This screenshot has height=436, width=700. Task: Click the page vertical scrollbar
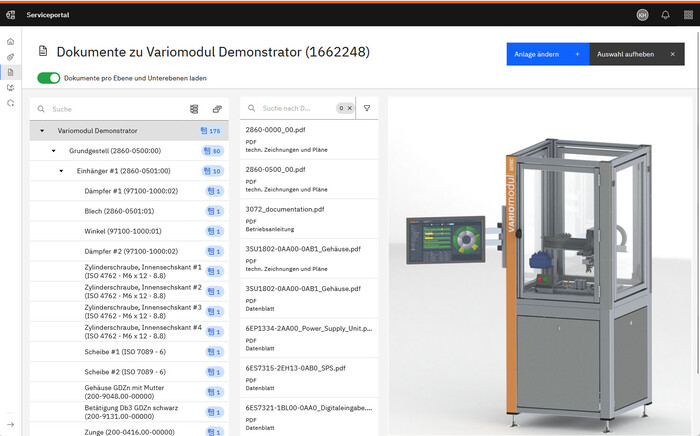click(698, 201)
